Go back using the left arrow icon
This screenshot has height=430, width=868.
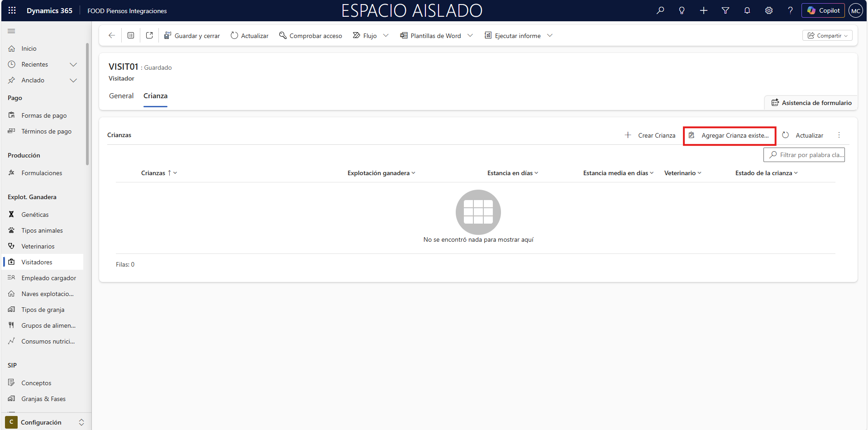pyautogui.click(x=112, y=35)
